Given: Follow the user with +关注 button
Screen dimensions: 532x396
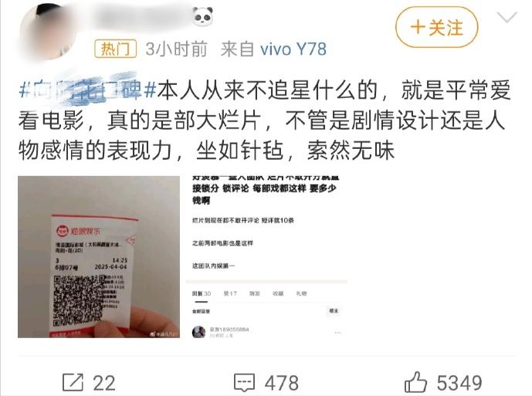Looking at the screenshot, I should coord(437,27).
